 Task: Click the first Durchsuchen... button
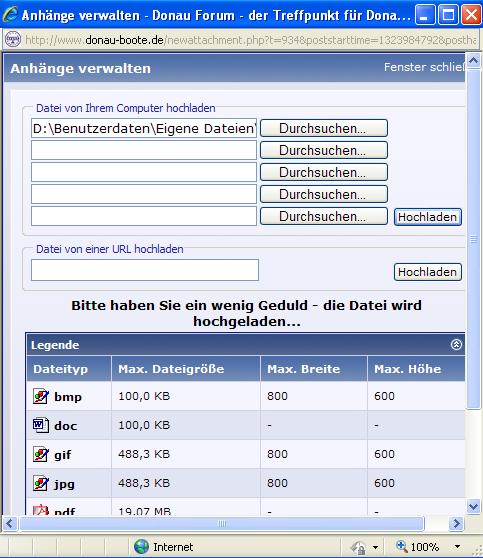(x=324, y=128)
